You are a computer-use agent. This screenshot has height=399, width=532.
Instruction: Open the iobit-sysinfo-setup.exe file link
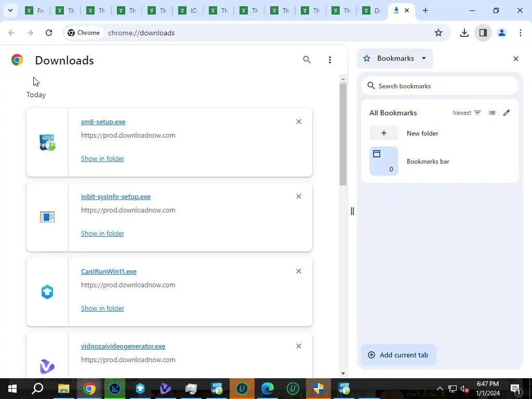[116, 196]
